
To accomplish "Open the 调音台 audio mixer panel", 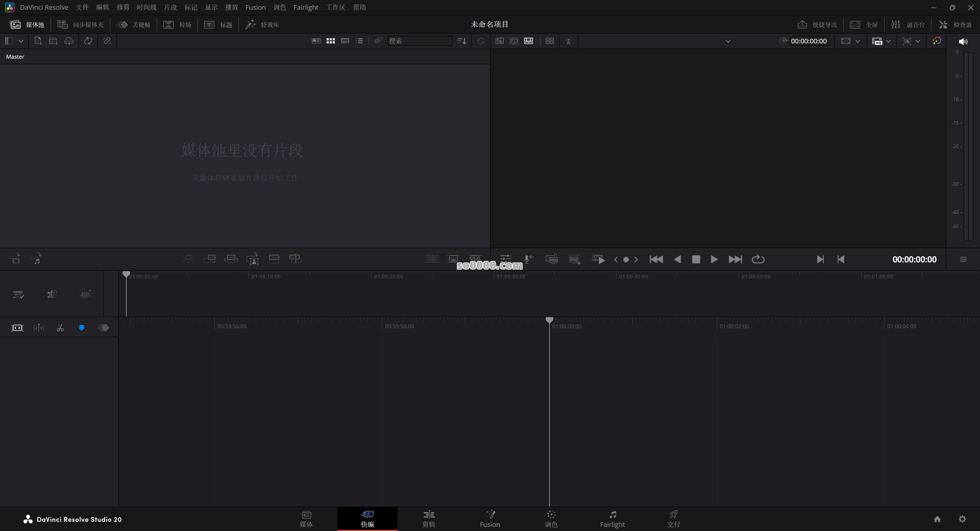I will pyautogui.click(x=909, y=24).
